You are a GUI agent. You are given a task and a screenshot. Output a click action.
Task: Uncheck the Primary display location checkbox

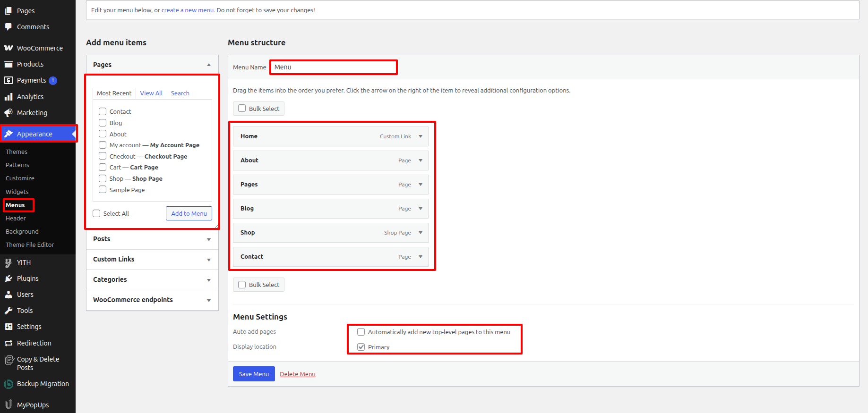coord(361,347)
